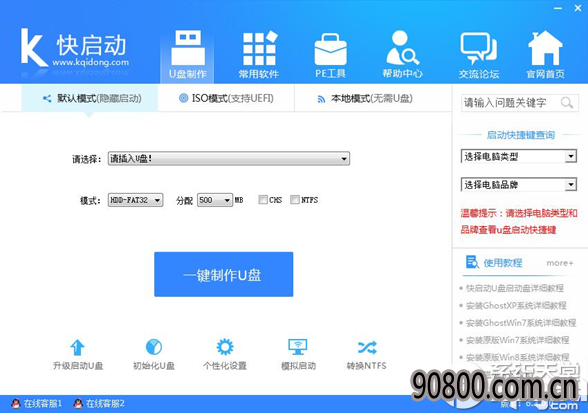Enable the NTFS checkbox

pyautogui.click(x=295, y=200)
